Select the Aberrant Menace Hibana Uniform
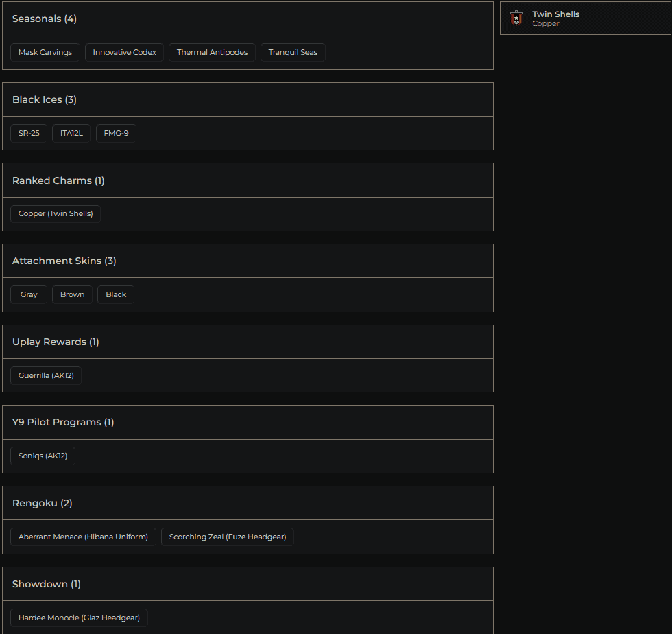The height and width of the screenshot is (634, 672). coord(83,537)
